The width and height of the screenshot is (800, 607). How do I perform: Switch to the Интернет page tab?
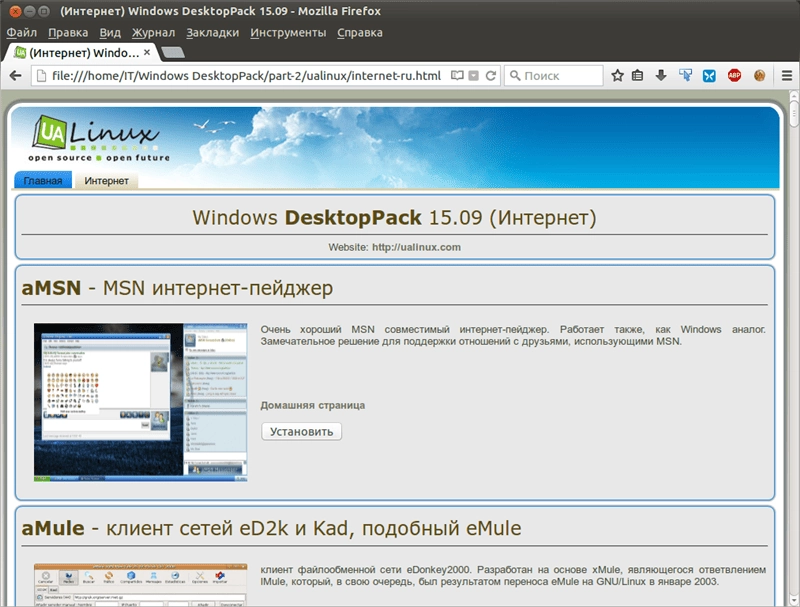pyautogui.click(x=106, y=181)
